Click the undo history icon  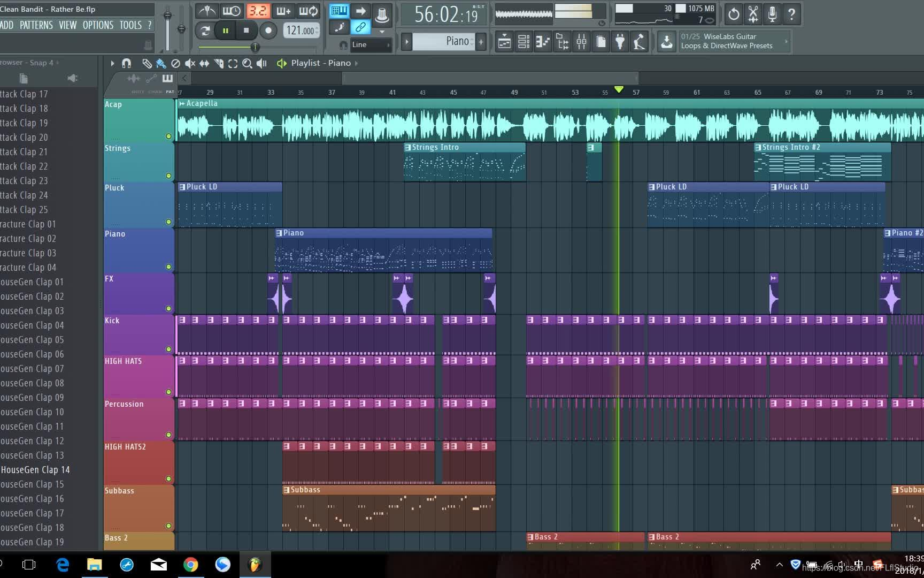pos(734,14)
